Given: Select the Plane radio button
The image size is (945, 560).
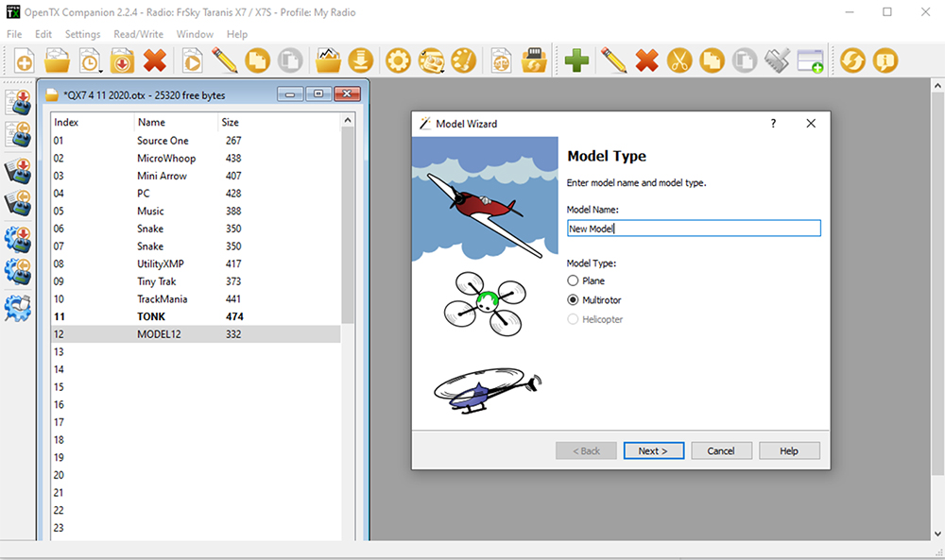Looking at the screenshot, I should tap(573, 280).
